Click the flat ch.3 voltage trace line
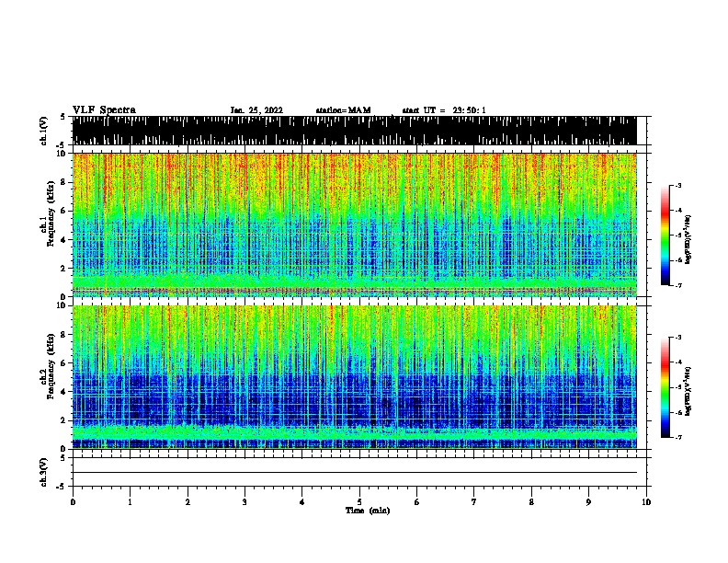 (354, 473)
